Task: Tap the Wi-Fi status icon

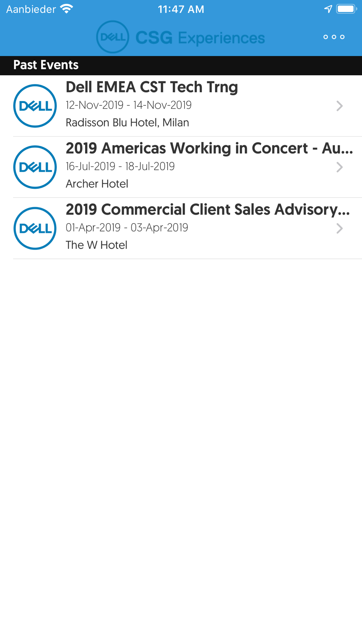Action: tap(67, 9)
